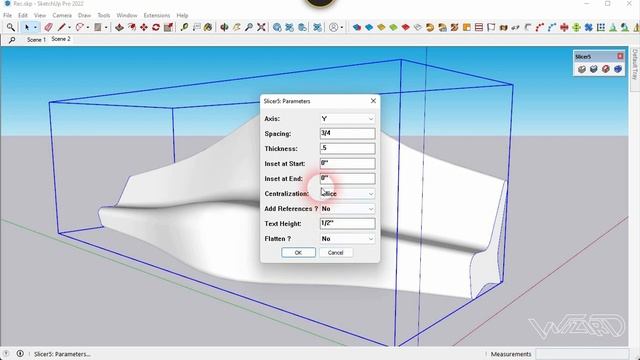
Task: Select the Rectangle shape tool
Action: tap(98, 27)
